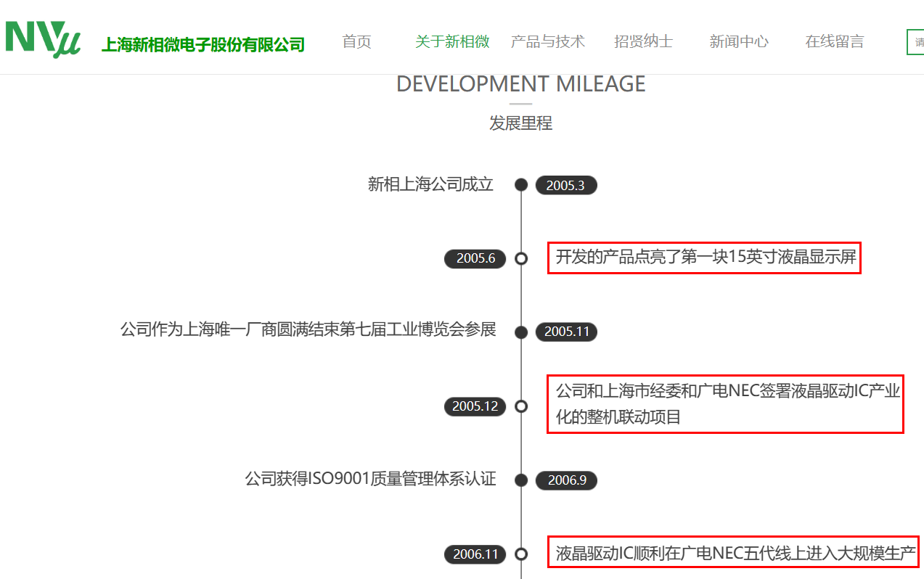The height and width of the screenshot is (579, 924).
Task: Click the text about 广电NEC签署液晶驱动IC产业化
Action: tap(727, 404)
